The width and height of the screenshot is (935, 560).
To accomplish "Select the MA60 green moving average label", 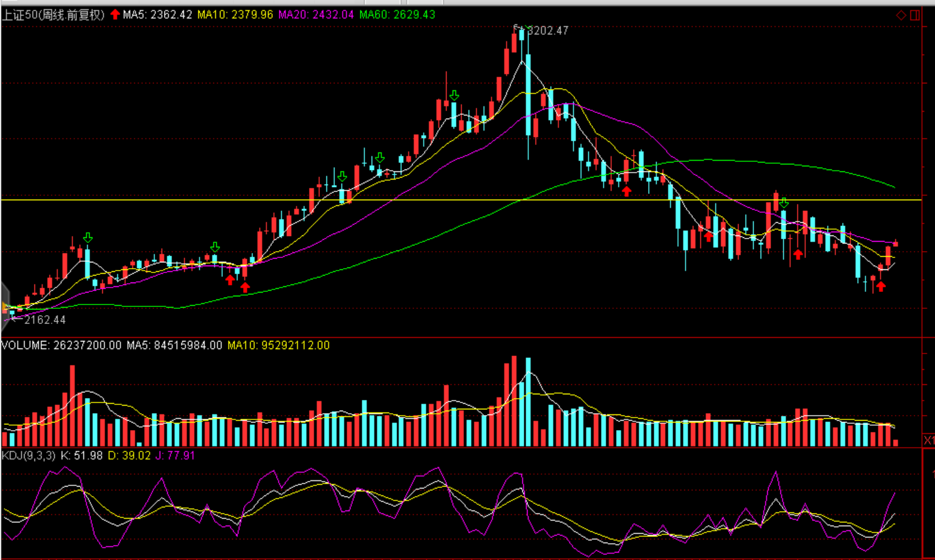I will [397, 14].
